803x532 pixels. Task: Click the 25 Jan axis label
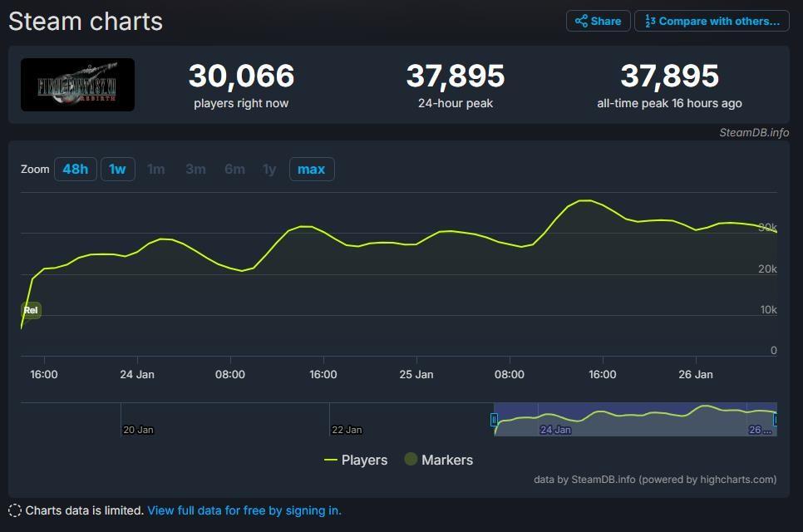416,374
